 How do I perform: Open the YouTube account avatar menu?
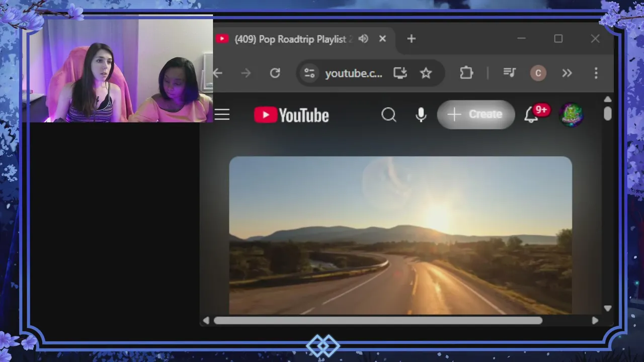571,115
